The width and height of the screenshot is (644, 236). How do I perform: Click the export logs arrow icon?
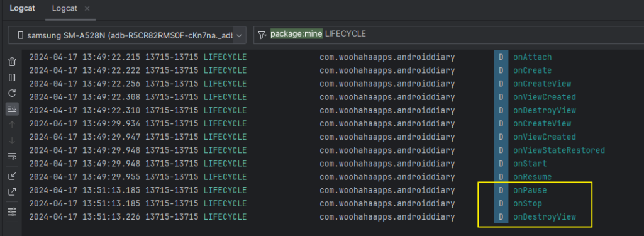point(12,191)
